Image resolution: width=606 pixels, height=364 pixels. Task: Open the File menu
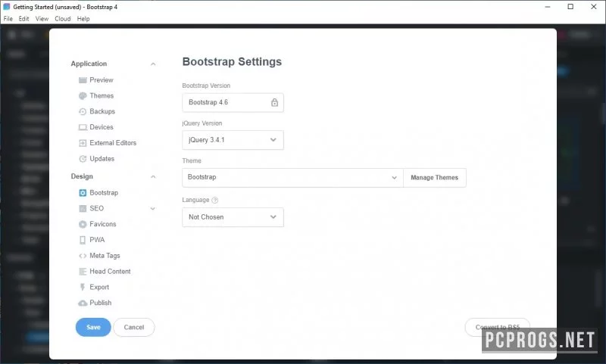8,18
